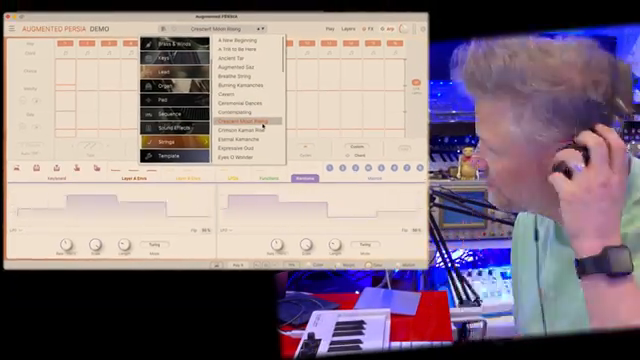The height and width of the screenshot is (360, 640).
Task: Choose the Pad category
Action: tap(175, 100)
